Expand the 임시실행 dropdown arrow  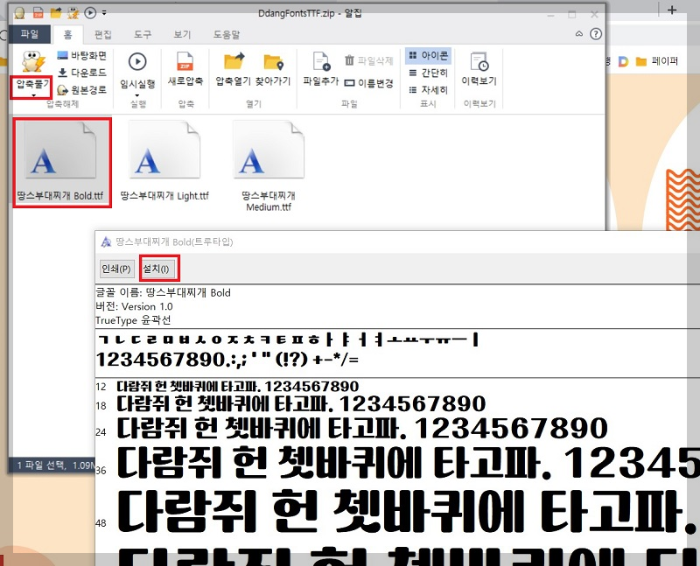(x=138, y=95)
